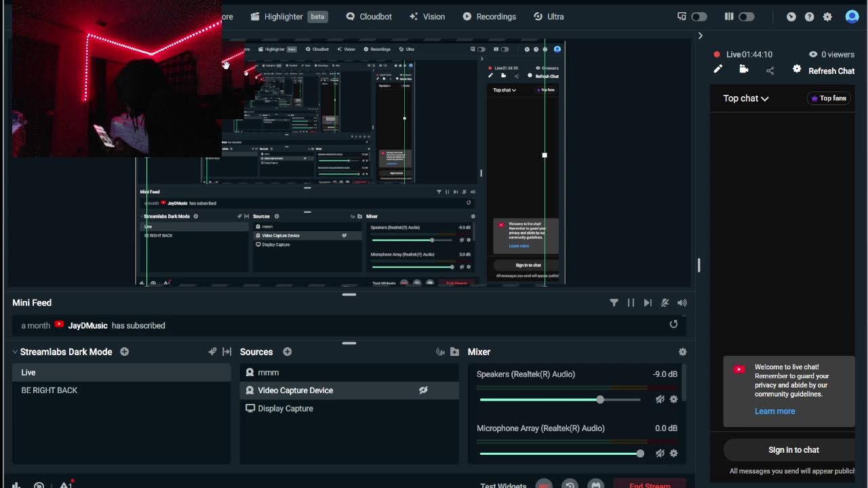Viewport: 868px width, 488px height.
Task: Select the mmm source
Action: tap(349, 372)
